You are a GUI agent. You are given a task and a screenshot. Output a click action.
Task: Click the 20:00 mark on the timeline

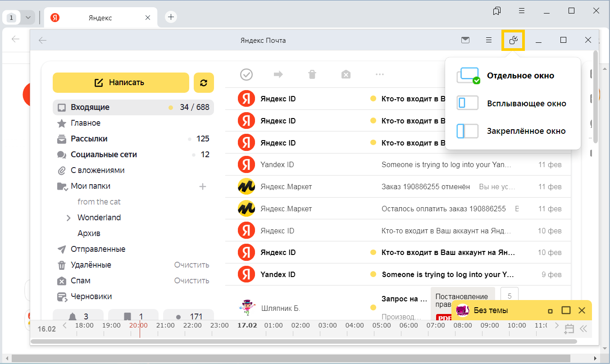139,325
